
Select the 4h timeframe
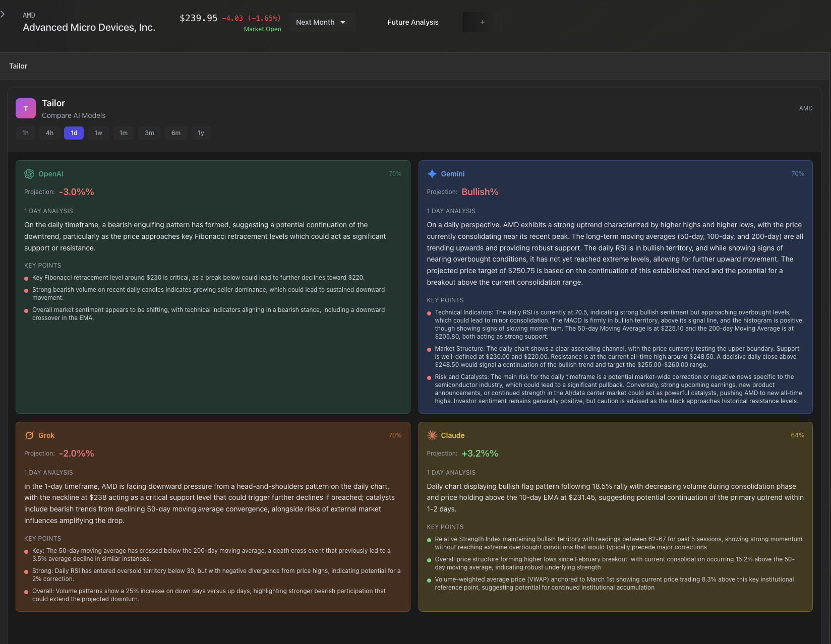(x=49, y=133)
